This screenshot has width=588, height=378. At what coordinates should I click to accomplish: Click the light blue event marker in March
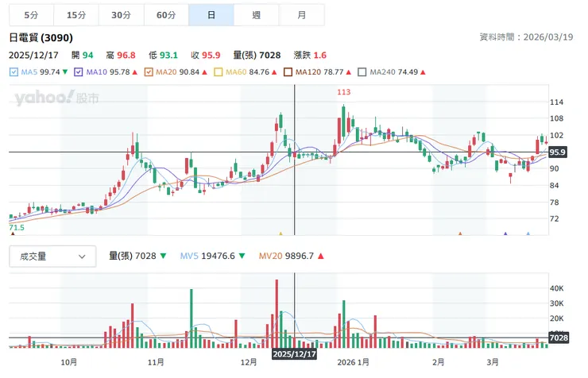point(528,233)
